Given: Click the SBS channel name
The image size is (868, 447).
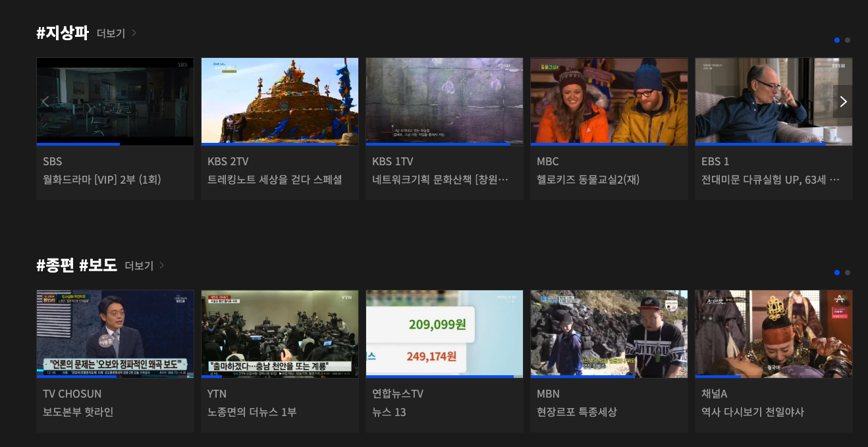Looking at the screenshot, I should pos(53,161).
